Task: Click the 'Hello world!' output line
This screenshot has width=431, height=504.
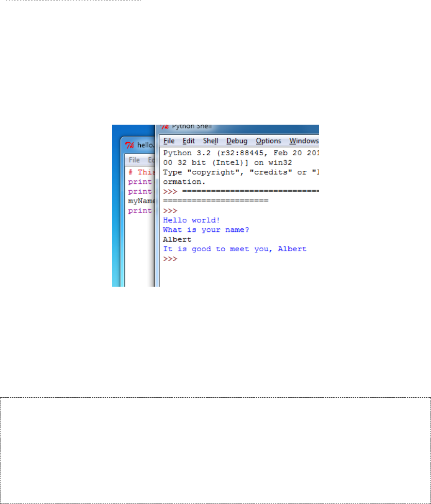Action: (191, 220)
